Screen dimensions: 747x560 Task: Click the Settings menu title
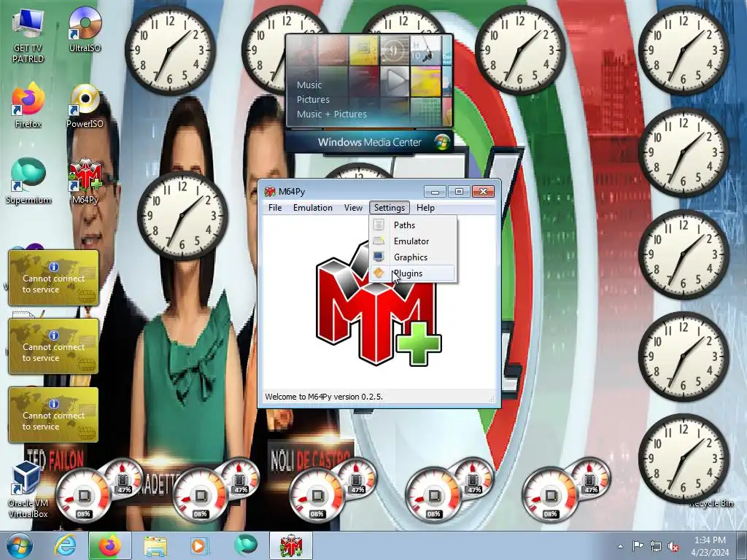390,208
